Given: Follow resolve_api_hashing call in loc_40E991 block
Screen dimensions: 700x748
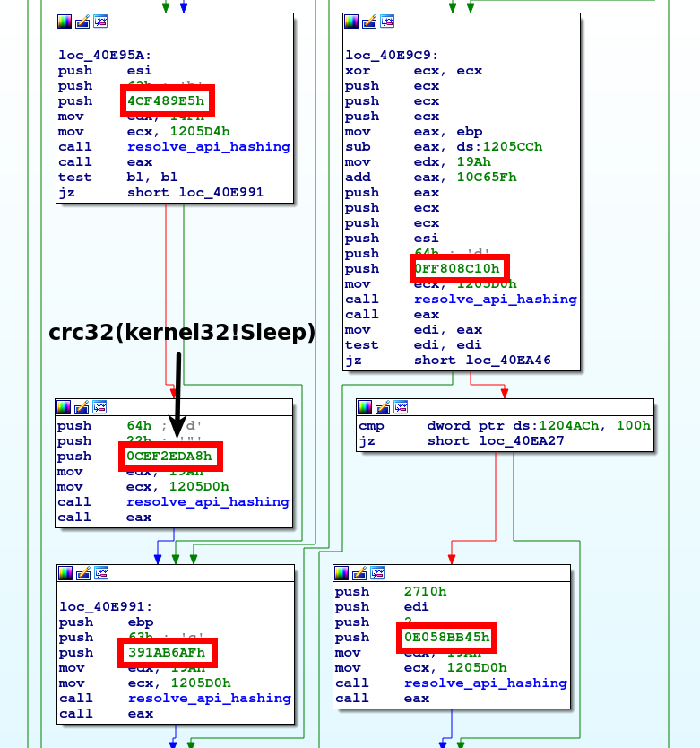Looking at the screenshot, I should 210,699.
